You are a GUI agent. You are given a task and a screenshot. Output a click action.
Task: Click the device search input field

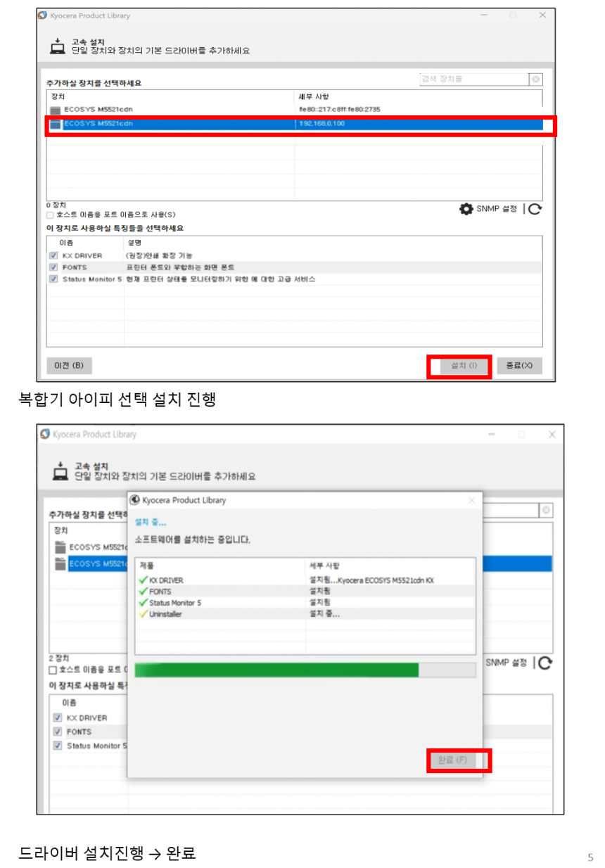(473, 79)
